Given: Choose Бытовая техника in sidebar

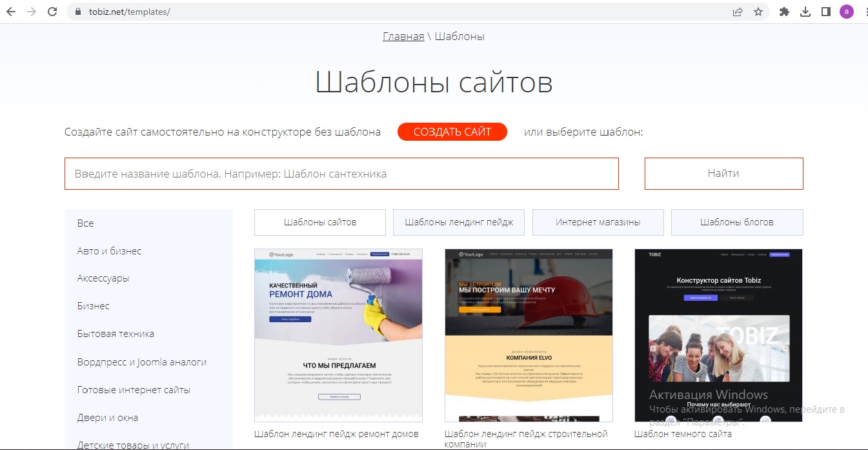Looking at the screenshot, I should (x=116, y=334).
